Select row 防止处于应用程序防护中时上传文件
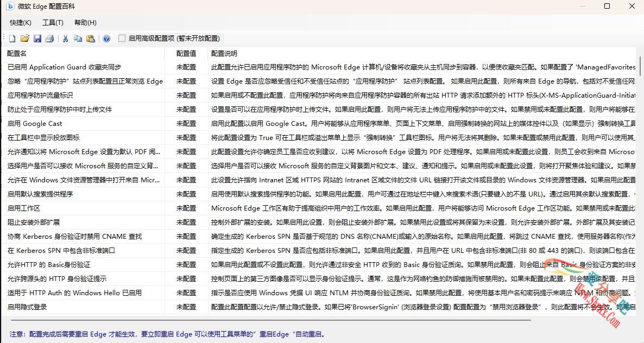This screenshot has width=644, height=343. pyautogui.click(x=319, y=110)
